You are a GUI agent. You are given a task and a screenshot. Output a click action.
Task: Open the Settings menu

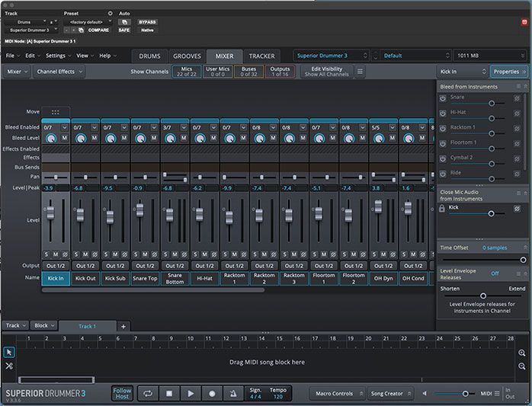click(58, 56)
